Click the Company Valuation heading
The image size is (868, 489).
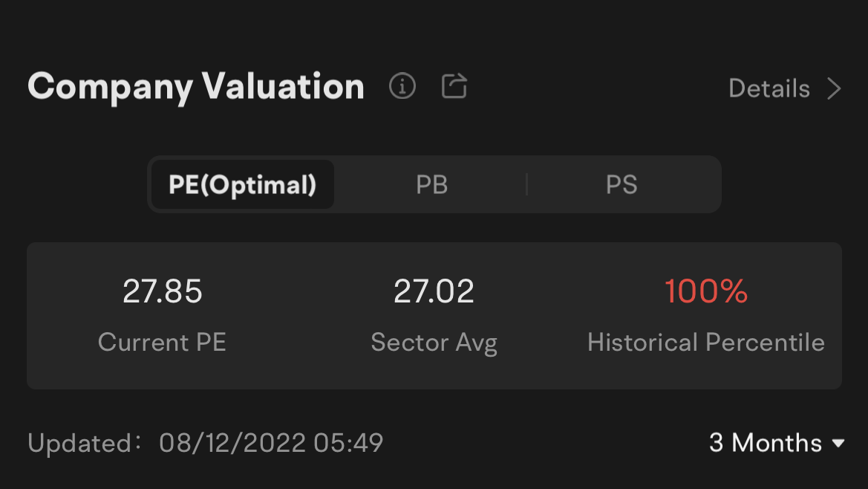[x=196, y=87]
